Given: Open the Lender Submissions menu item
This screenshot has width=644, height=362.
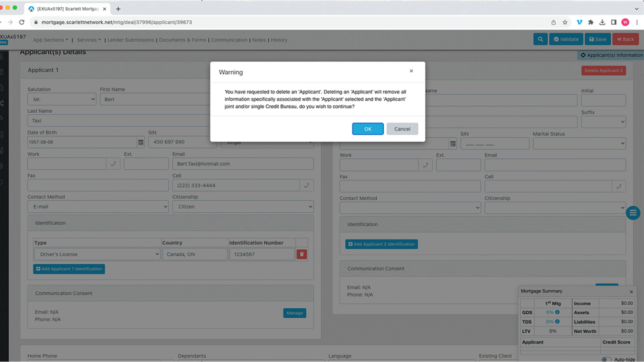Looking at the screenshot, I should (130, 40).
